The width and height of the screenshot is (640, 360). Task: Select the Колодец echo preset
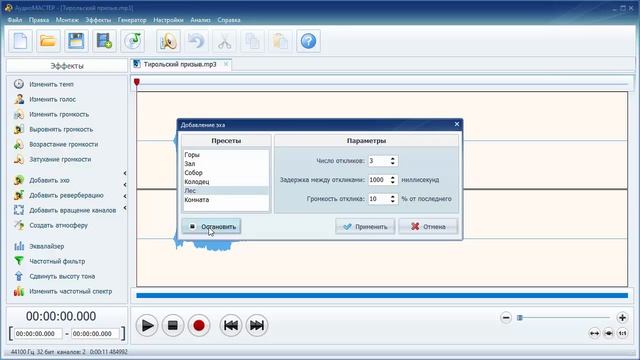pos(226,182)
